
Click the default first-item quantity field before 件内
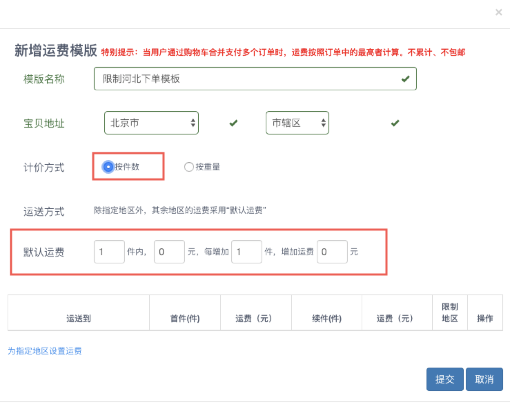click(x=109, y=252)
